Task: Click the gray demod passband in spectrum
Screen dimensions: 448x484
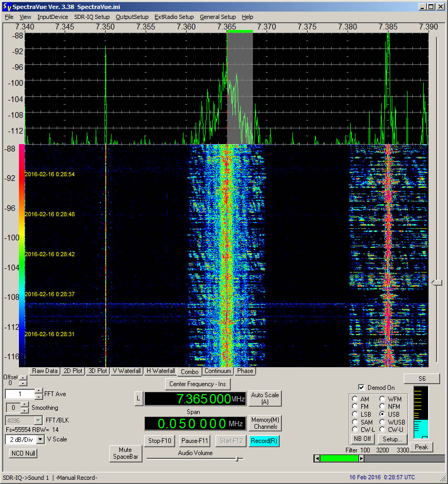Action: (x=240, y=88)
